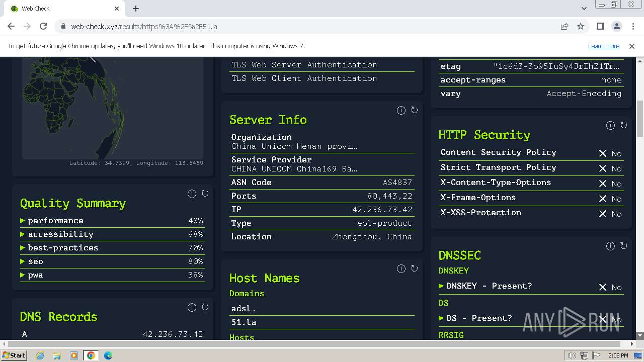Click the taskbar clock 2:08 PM
Screen dimensions: 644x362
coord(618,355)
